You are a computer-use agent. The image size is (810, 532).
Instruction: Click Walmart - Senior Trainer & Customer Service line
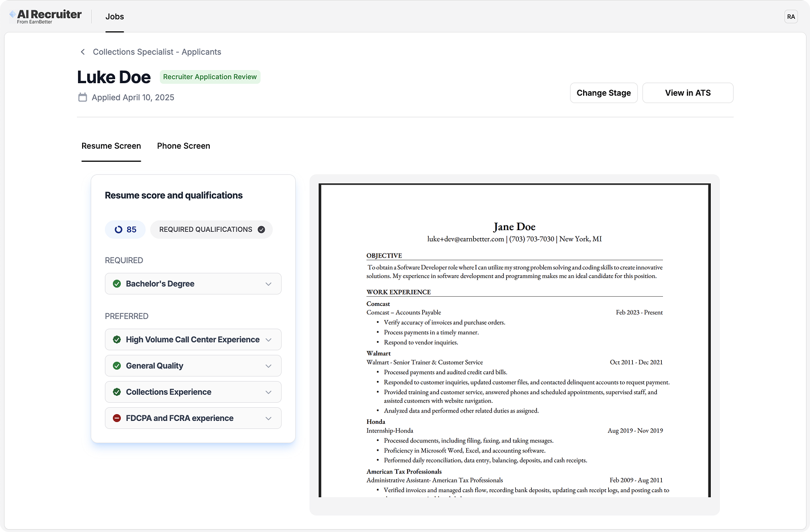425,362
